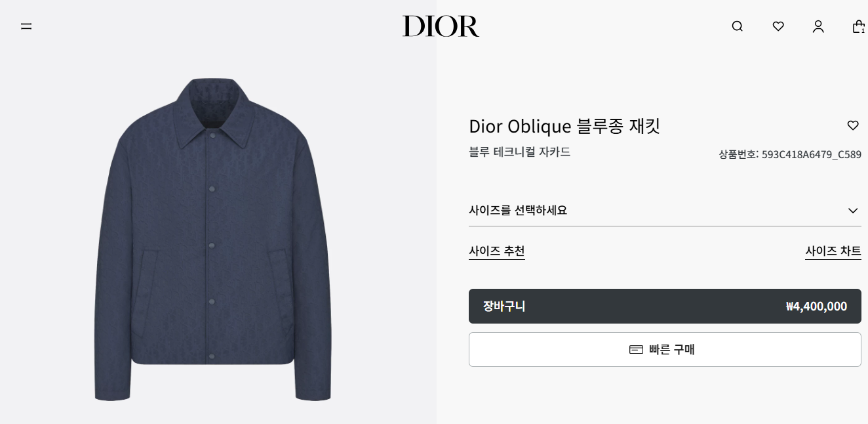868x424 pixels.
Task: Click the cart item count badge
Action: 863,30
